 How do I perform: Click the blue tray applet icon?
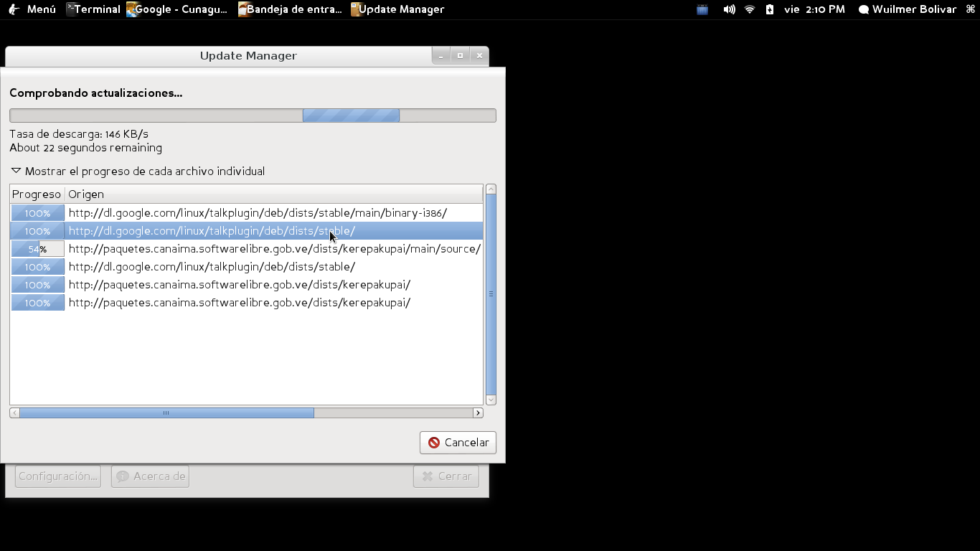pos(702,9)
